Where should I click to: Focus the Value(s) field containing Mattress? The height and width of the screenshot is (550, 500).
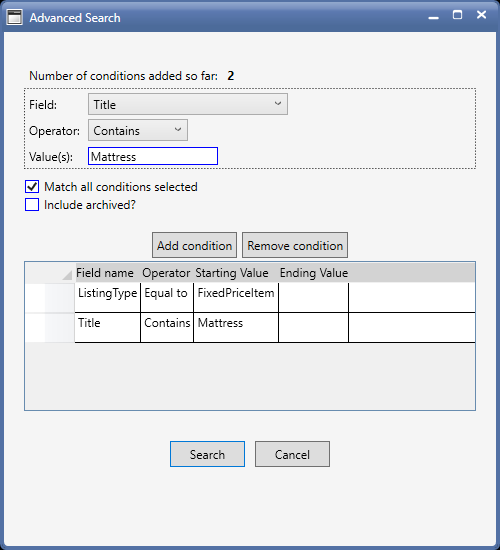(x=153, y=156)
